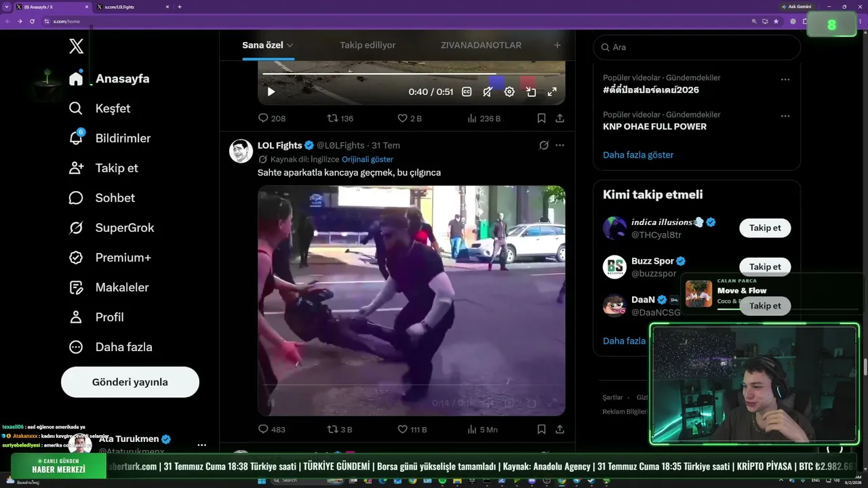Open top video playback settings gear
Screen dimensions: 868x488
click(509, 92)
